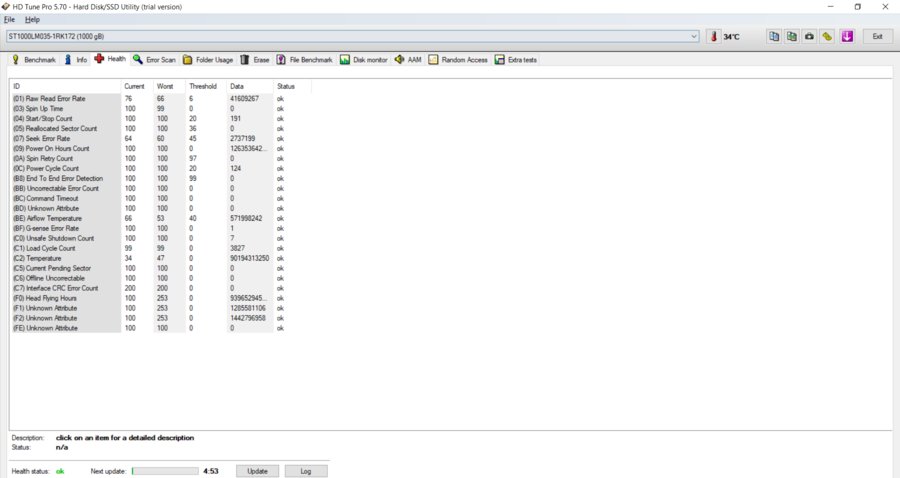Screen dimensions: 900x478
Task: Click the Exit button
Action: pos(878,36)
